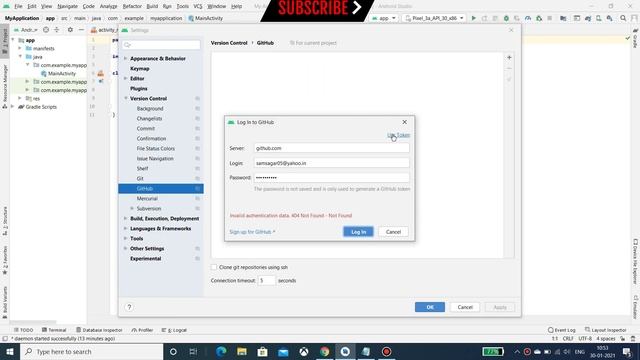Click the Cortana circle icon on taskbar
This screenshot has height=360, width=640.
pyautogui.click(x=173, y=351)
